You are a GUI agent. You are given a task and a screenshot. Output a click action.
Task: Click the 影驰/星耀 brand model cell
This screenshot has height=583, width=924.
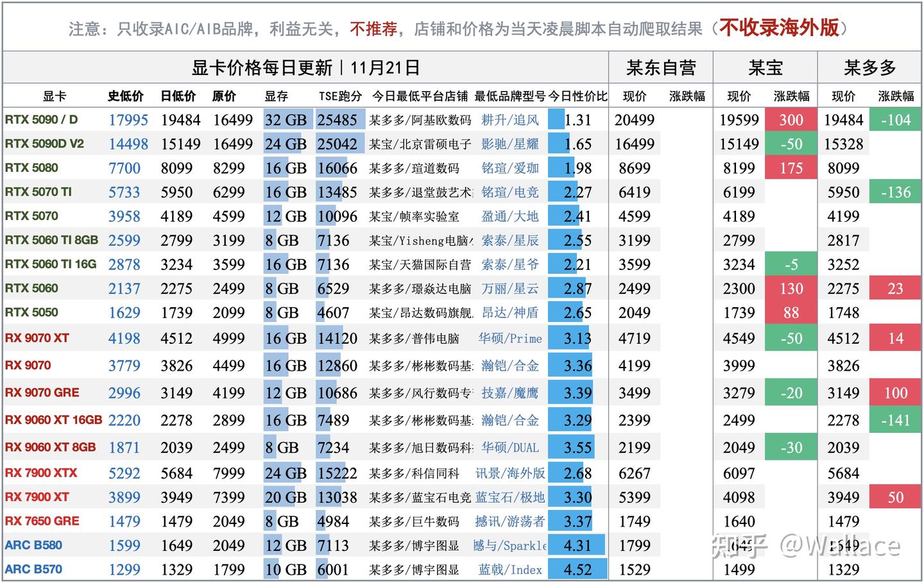click(x=510, y=144)
